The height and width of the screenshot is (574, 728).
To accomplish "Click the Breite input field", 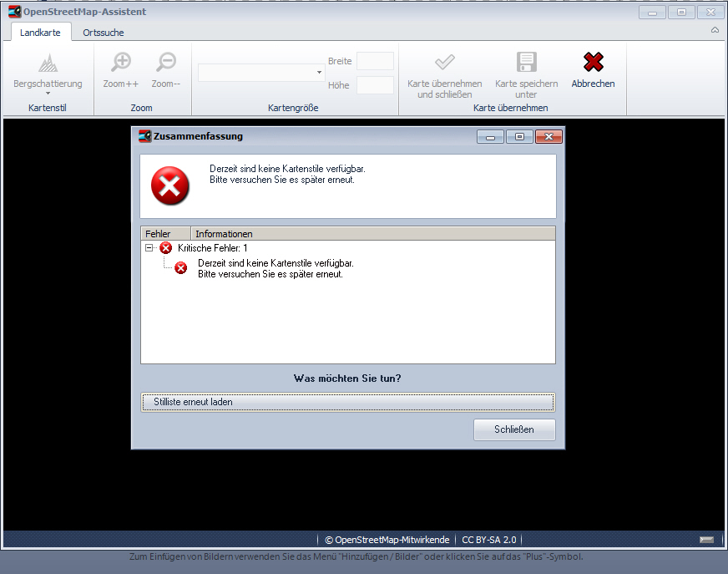I will coord(375,61).
